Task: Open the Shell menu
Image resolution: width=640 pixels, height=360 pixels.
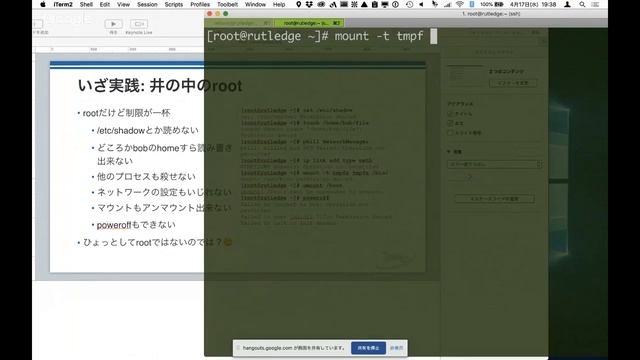Action: (86, 4)
